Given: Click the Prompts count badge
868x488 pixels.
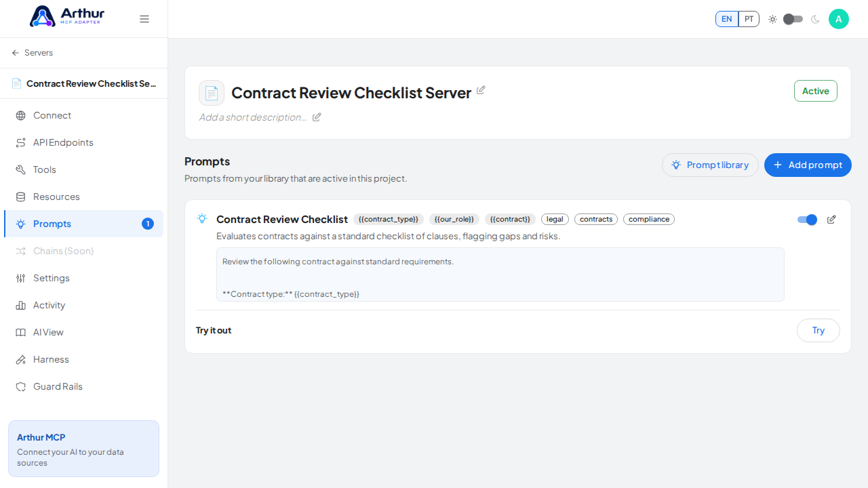Looking at the screenshot, I should (x=148, y=224).
